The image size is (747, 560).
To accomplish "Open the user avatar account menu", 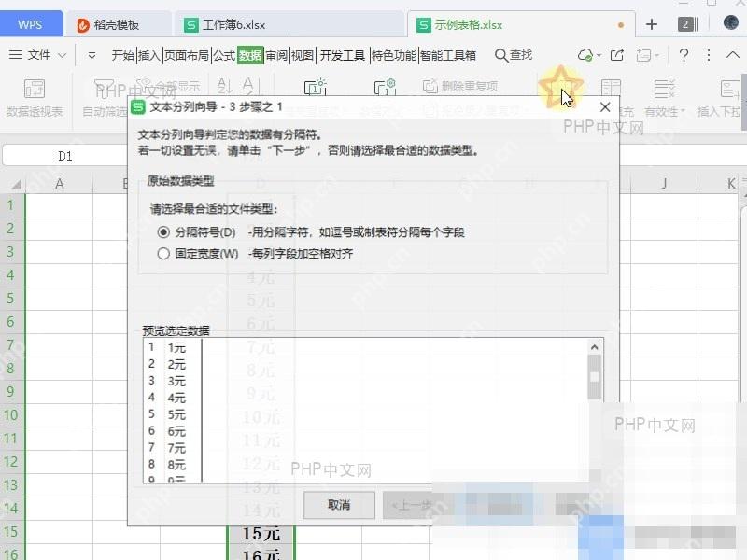I will (731, 22).
